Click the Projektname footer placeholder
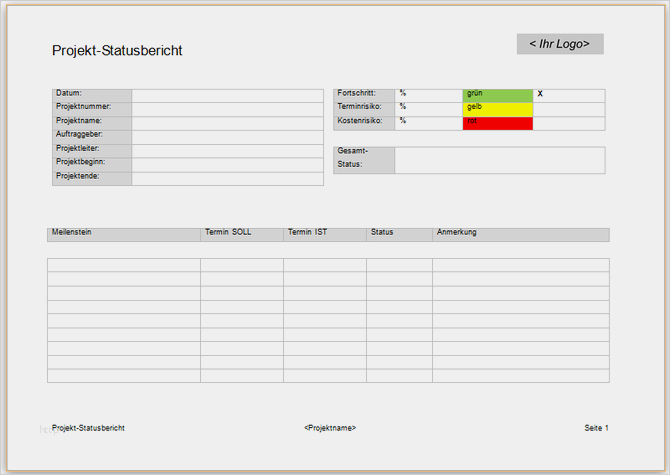 tap(330, 428)
